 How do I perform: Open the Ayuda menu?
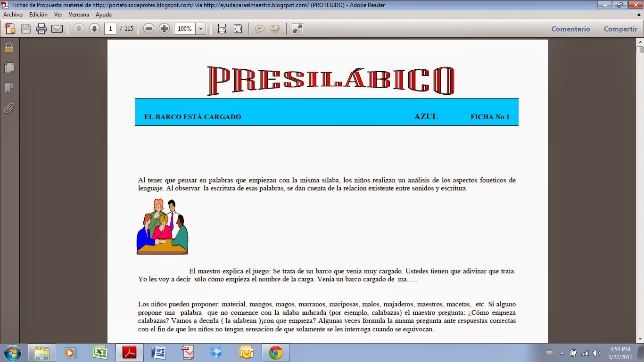pyautogui.click(x=104, y=15)
